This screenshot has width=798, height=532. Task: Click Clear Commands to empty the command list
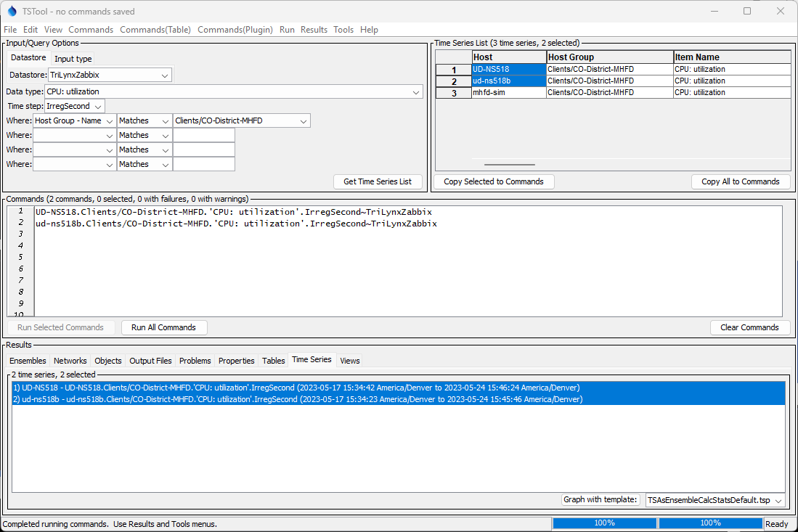click(750, 327)
